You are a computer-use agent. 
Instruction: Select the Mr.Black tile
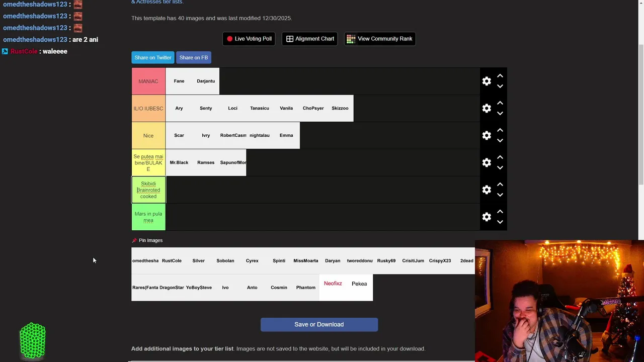(179, 162)
